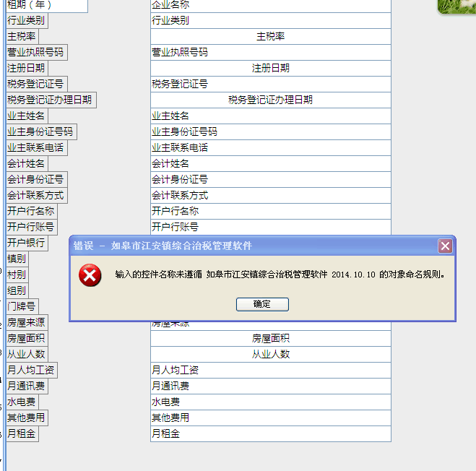Screen dimensions: 476x471
Task: Click the 水电费 label button
Action: [22, 402]
